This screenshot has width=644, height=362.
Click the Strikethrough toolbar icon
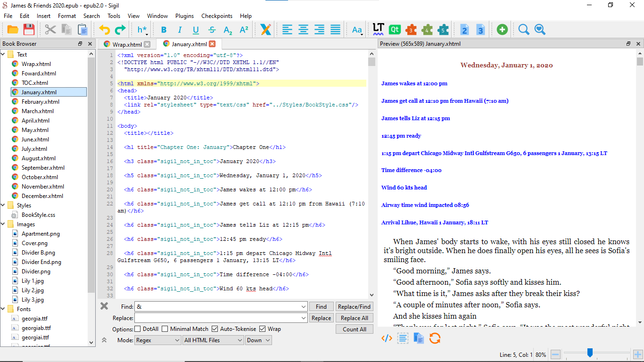pos(212,30)
